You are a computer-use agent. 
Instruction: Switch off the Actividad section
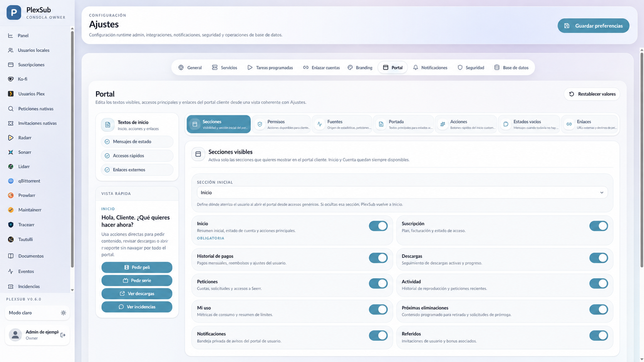(x=599, y=284)
